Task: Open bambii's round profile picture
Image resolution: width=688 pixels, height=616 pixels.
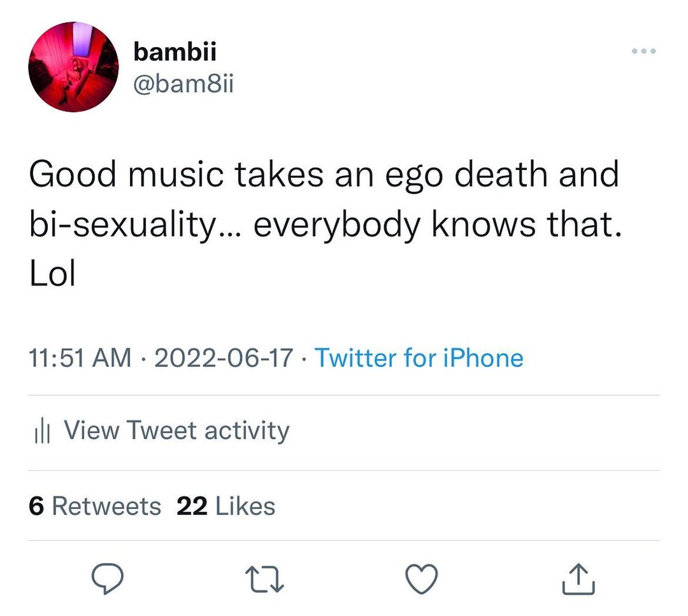Action: coord(73,67)
